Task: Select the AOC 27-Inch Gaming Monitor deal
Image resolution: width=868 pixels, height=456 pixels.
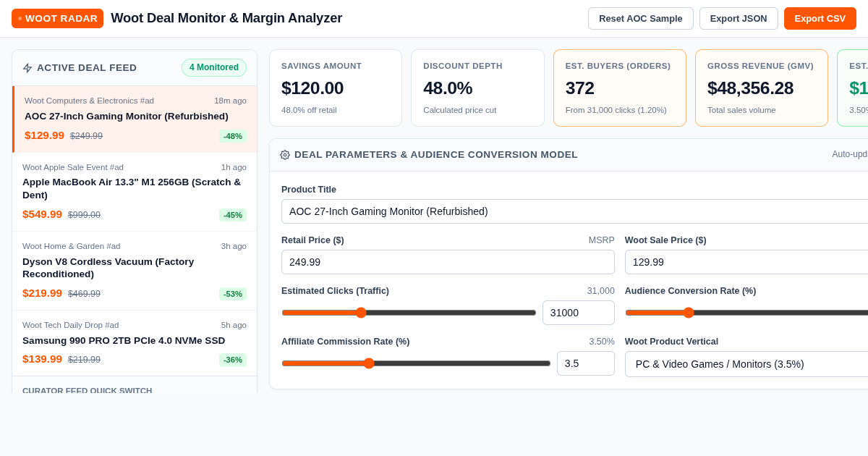Action: click(135, 119)
